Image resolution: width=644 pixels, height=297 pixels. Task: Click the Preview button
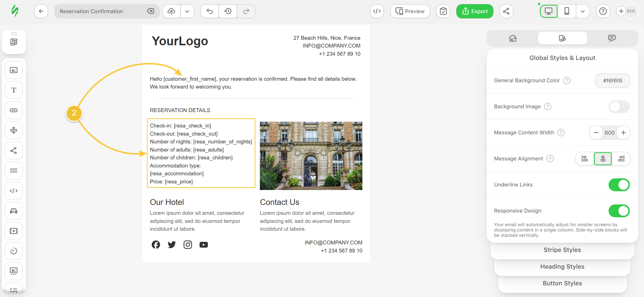(410, 11)
